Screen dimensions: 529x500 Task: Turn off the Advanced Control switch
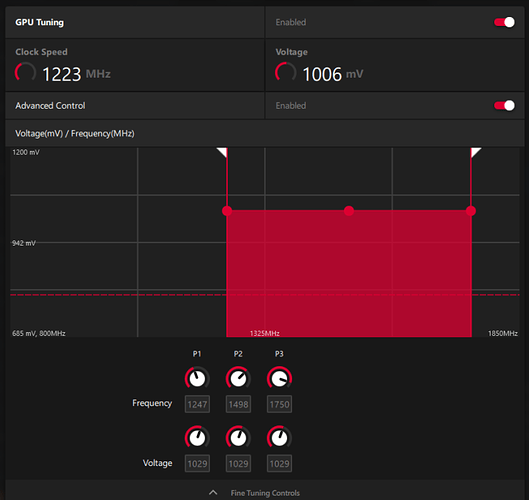tap(504, 106)
